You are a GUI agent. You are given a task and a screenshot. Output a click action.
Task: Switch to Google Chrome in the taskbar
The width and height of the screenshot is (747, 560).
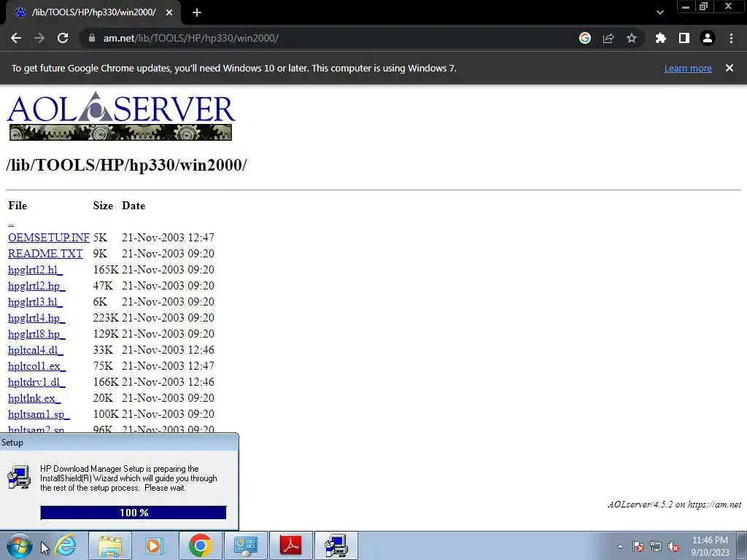pos(200,545)
